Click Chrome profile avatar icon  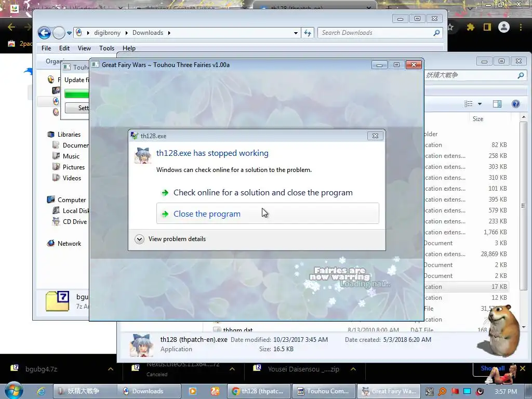pyautogui.click(x=504, y=27)
